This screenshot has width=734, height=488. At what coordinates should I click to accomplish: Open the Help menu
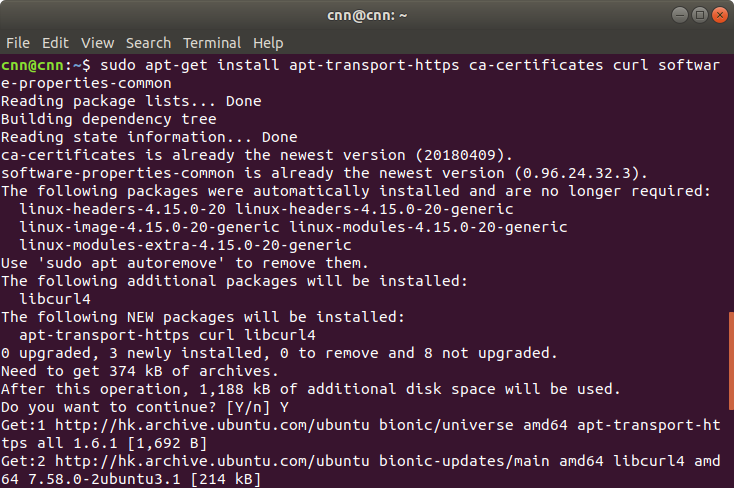point(268,43)
